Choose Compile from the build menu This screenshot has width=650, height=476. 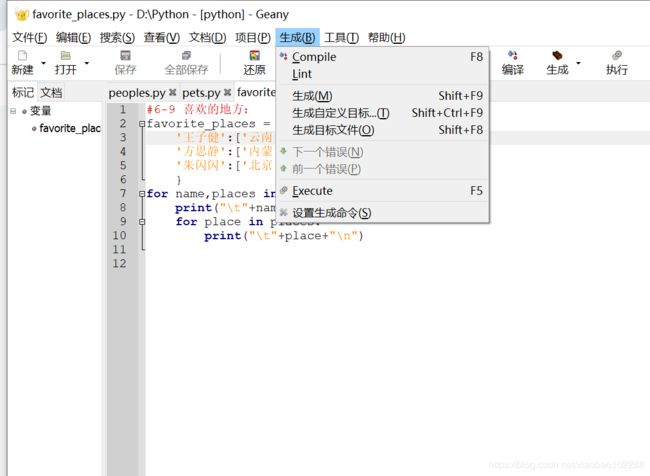(382, 57)
